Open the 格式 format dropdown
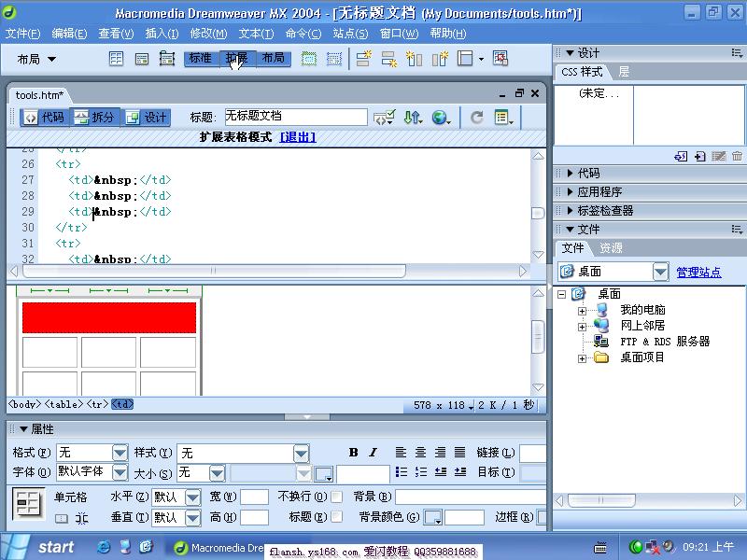Viewport: 747px width, 560px height. pos(120,453)
